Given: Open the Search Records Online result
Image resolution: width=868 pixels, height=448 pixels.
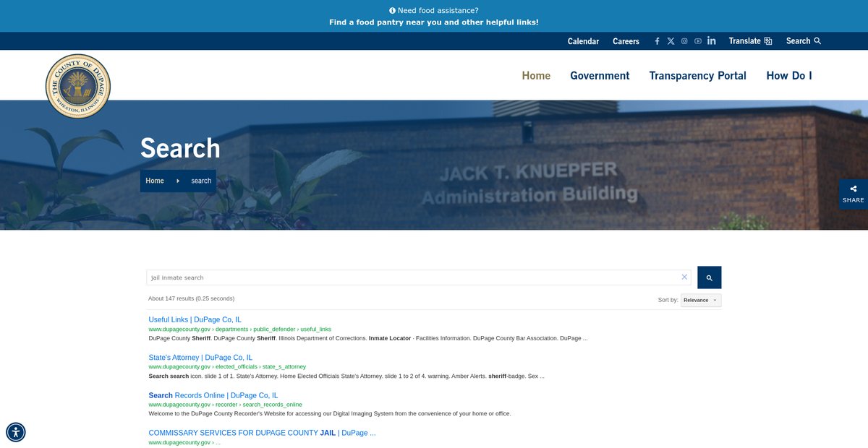Looking at the screenshot, I should coord(213,395).
